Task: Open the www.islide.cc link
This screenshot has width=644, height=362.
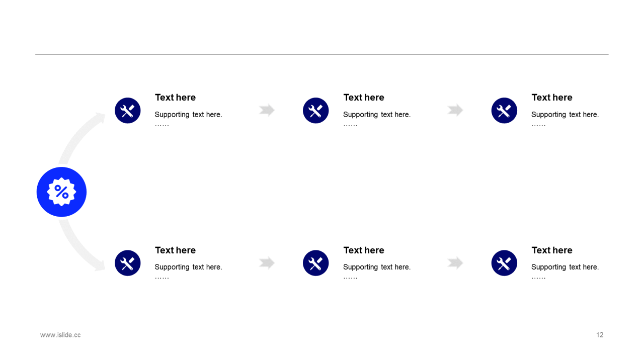Action: [60, 335]
